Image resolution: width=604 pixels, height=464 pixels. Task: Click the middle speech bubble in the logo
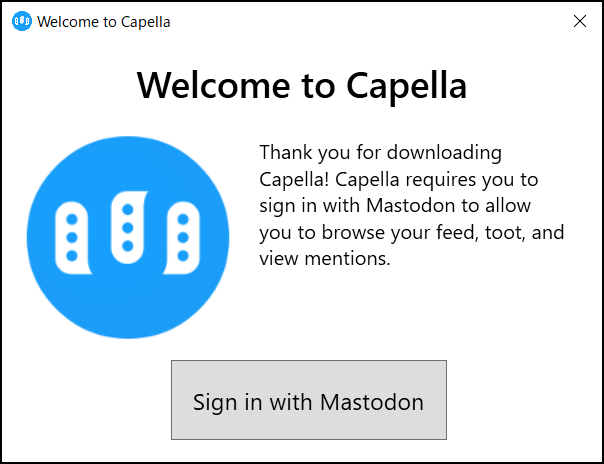tap(128, 227)
